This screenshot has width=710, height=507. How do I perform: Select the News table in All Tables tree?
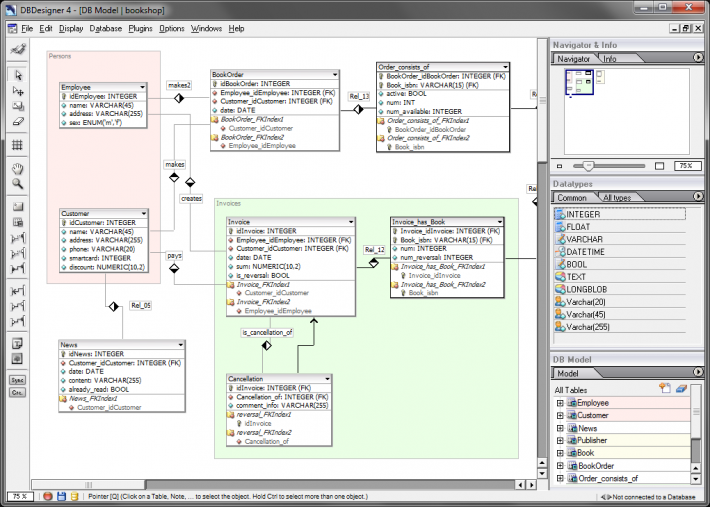click(x=587, y=428)
